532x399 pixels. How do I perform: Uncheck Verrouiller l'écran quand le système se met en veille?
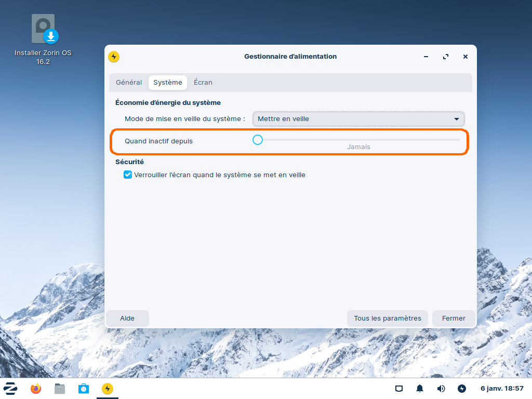(x=128, y=175)
